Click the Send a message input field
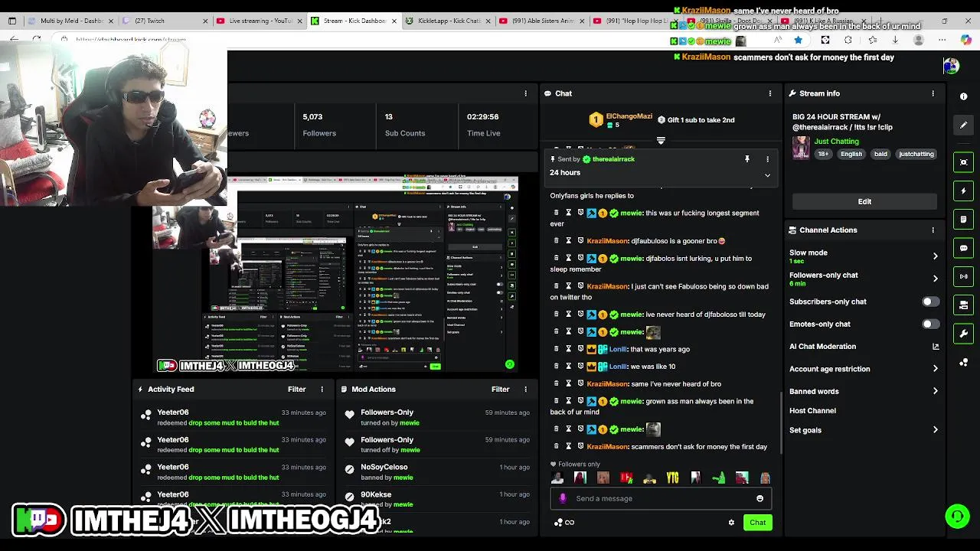The width and height of the screenshot is (980, 551). (661, 498)
